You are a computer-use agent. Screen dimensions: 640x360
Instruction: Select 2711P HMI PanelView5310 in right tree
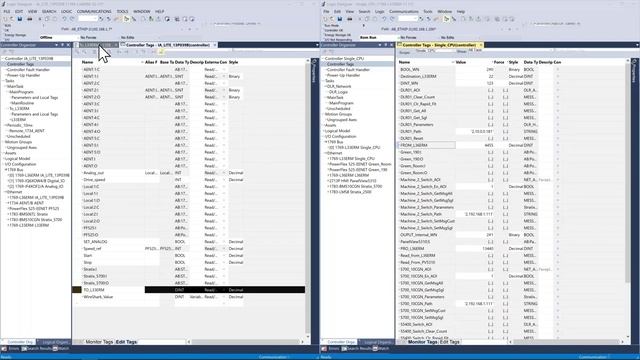tap(353, 181)
